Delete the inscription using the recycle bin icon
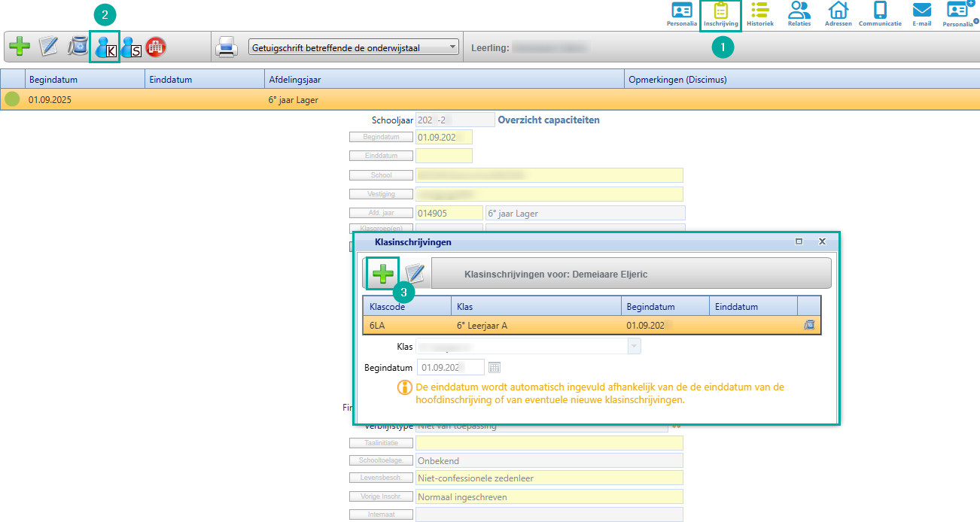Screen dimensions: 980x522 [x=78, y=47]
